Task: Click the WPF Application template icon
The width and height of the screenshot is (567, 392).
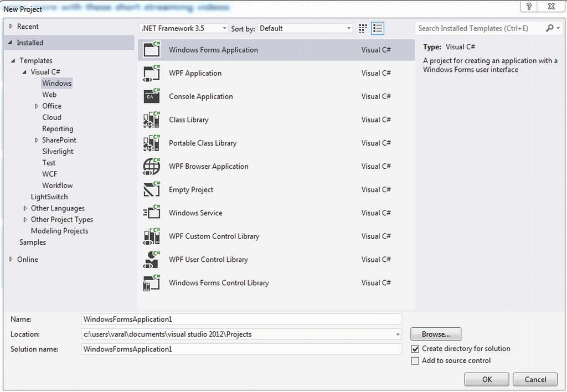Action: pyautogui.click(x=152, y=73)
